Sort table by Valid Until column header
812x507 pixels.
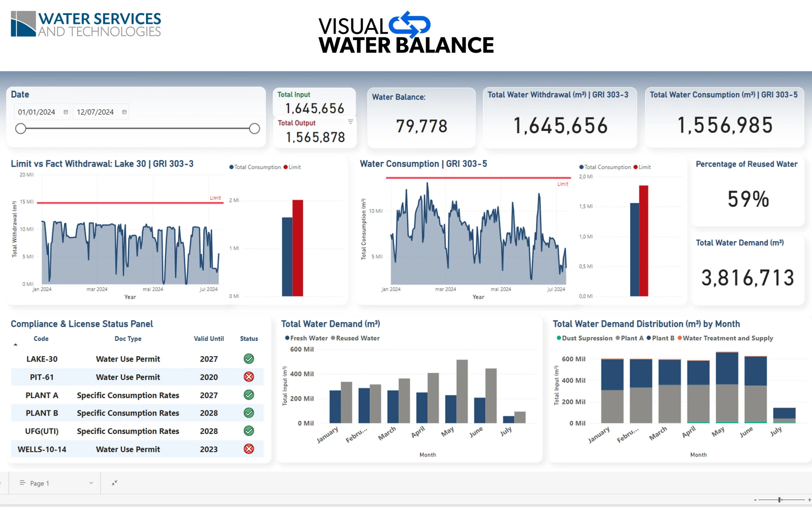209,339
